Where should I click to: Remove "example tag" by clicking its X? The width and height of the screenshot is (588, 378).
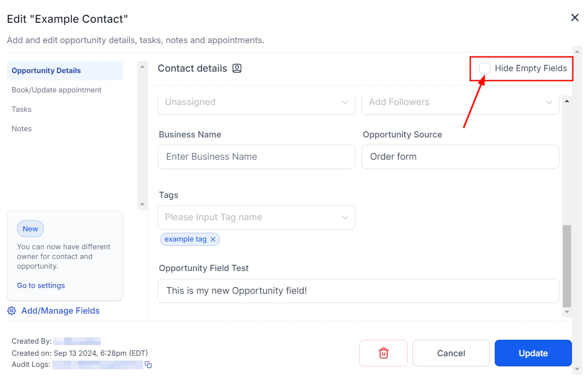(x=213, y=239)
